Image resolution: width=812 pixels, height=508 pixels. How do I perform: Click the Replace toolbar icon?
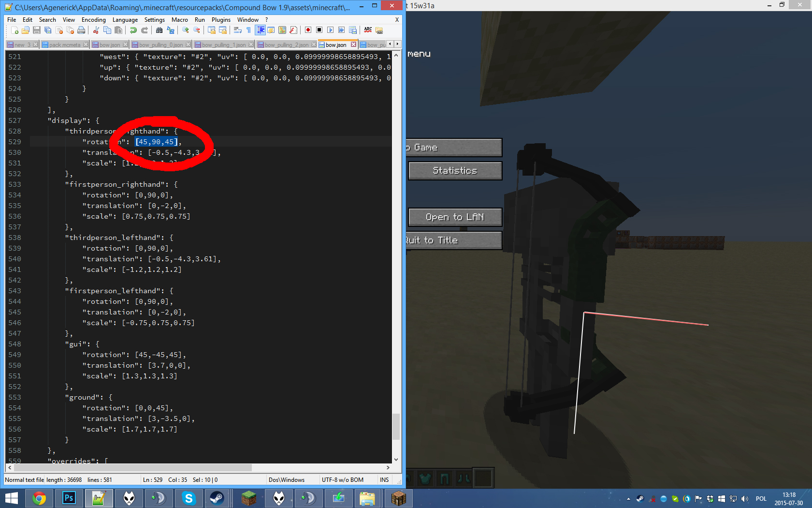click(x=171, y=30)
